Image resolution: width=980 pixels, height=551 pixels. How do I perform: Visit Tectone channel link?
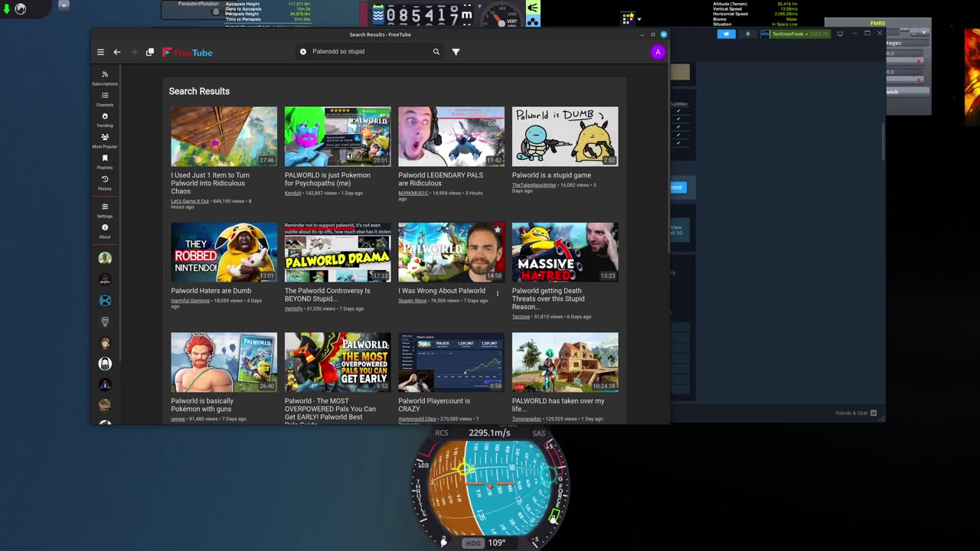[x=521, y=317]
